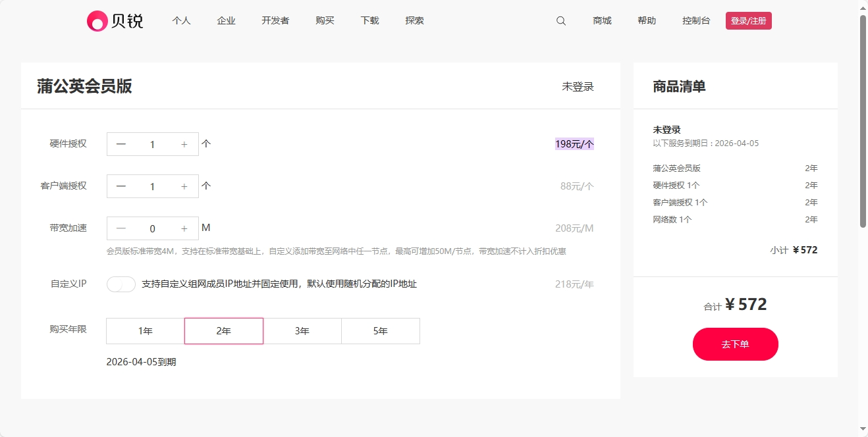Click the 带宽加速 value input field

(153, 228)
